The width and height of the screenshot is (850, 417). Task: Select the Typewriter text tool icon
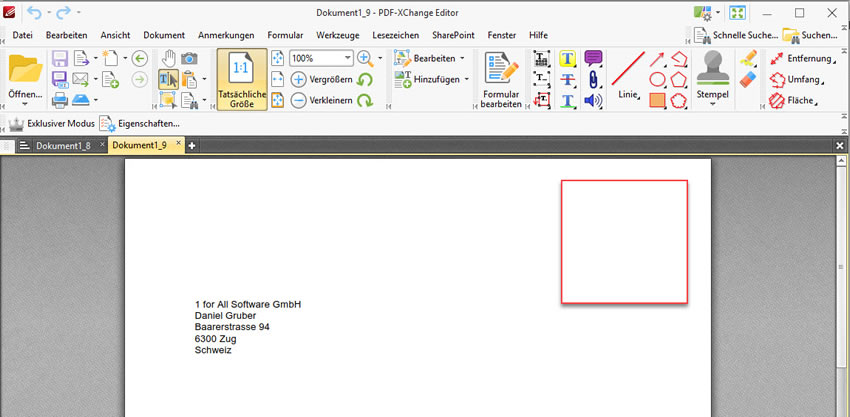click(542, 58)
